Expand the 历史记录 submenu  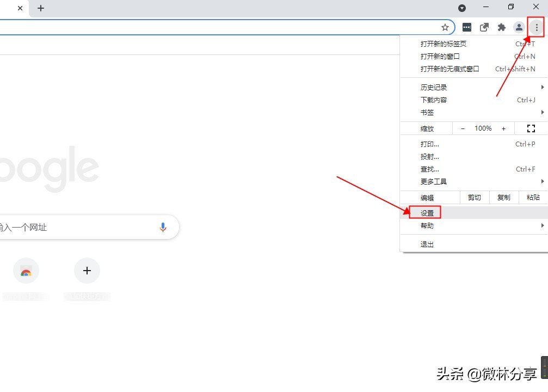coord(434,87)
